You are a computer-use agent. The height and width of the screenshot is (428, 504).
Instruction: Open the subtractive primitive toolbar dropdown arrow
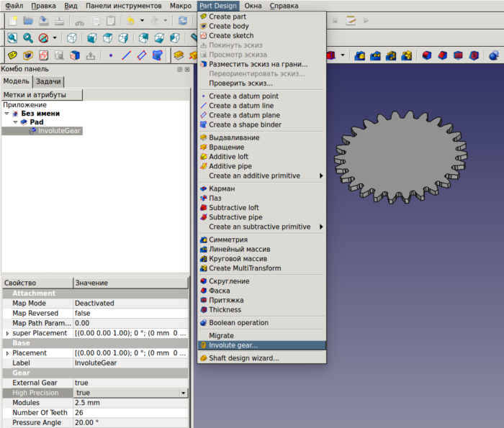[x=343, y=55]
